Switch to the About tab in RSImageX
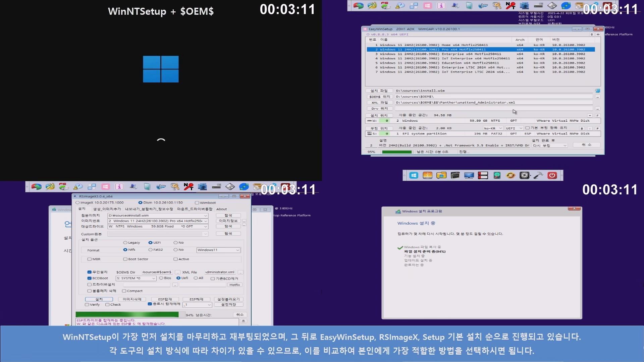Image resolution: width=644 pixels, height=362 pixels. (x=221, y=209)
